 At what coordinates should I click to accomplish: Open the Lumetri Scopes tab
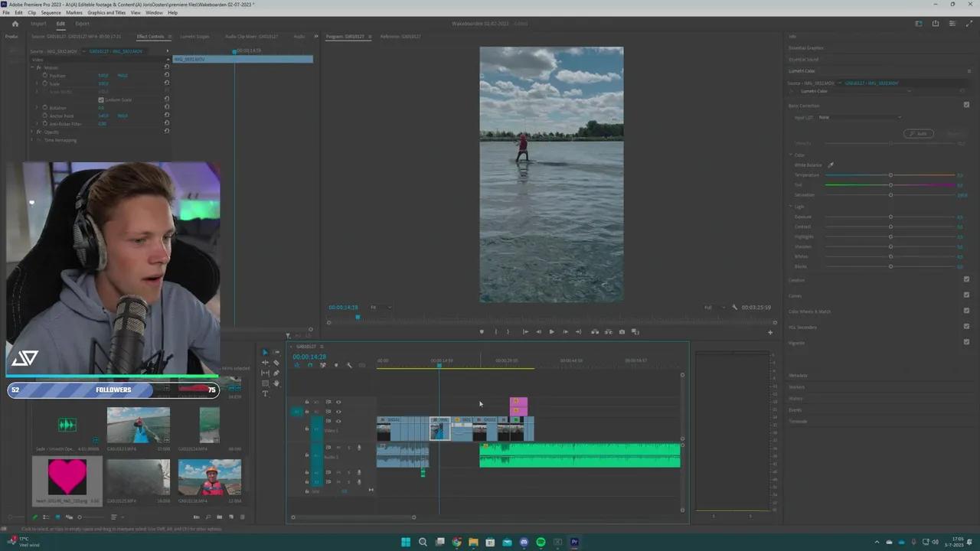click(x=194, y=36)
